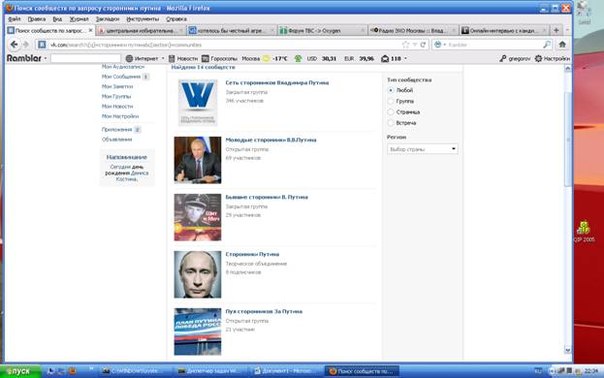
Task: Click the reload page icon in address bar
Action: tap(423, 45)
